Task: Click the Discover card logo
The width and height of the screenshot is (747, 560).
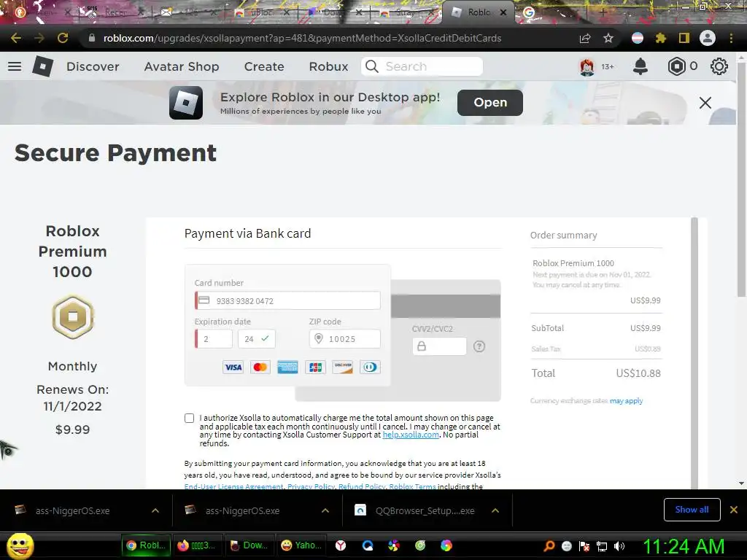Action: coord(343,367)
